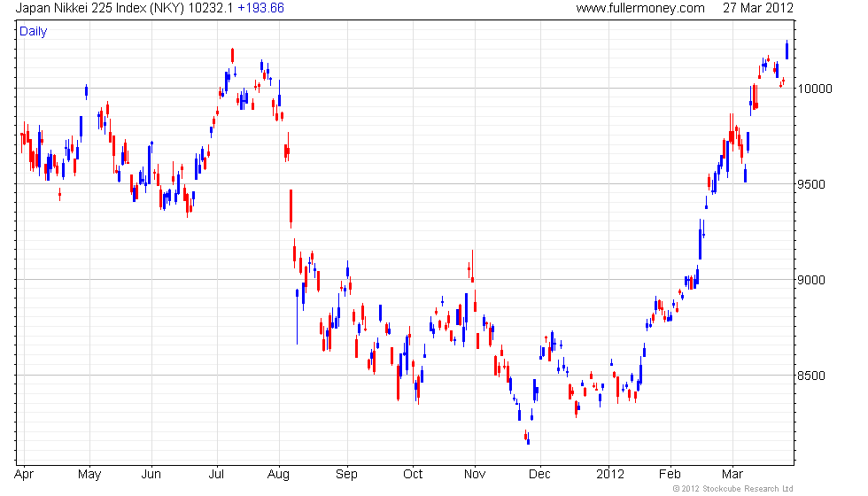Click the 'May' month label on the axis
This screenshot has height=496, width=868.
(89, 475)
